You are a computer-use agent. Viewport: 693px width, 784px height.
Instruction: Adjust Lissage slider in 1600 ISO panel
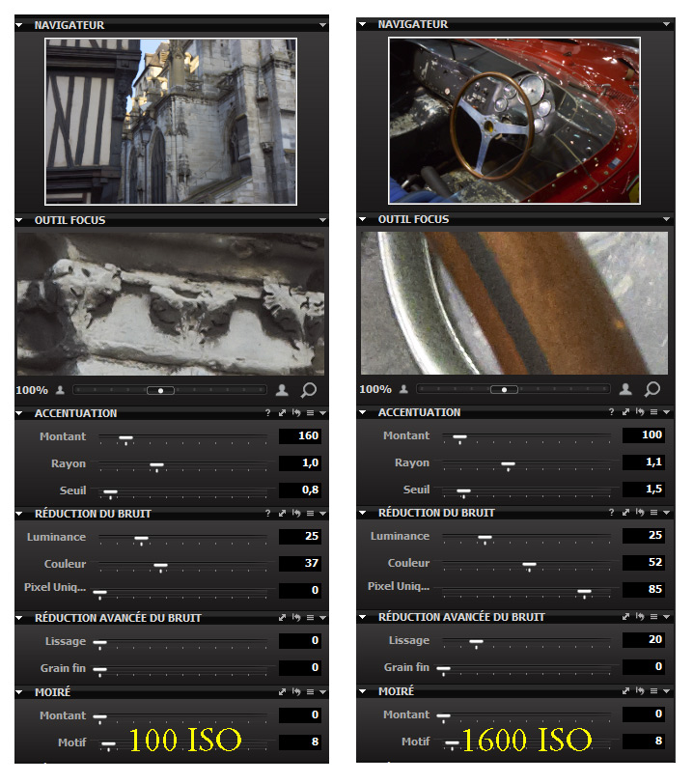[x=476, y=642]
